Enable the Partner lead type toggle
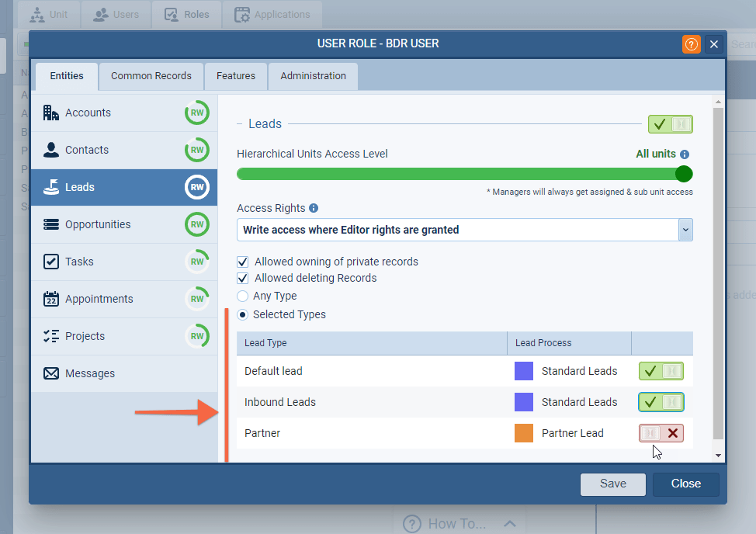This screenshot has width=756, height=534. (661, 433)
